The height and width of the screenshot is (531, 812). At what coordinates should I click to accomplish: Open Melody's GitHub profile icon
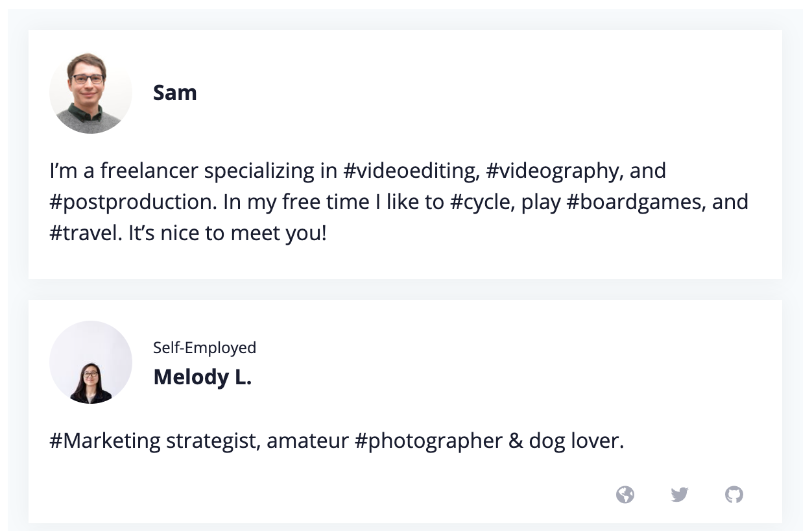point(734,495)
